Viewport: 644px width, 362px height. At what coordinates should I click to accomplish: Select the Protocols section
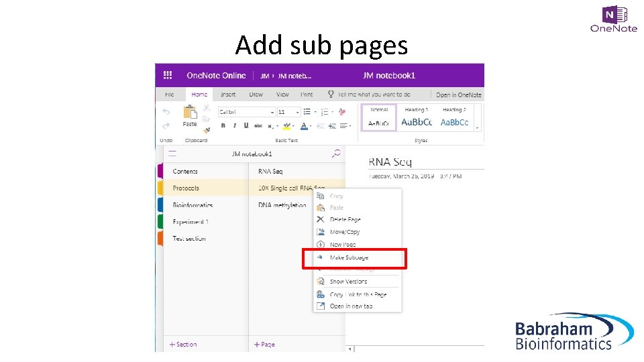pos(206,188)
